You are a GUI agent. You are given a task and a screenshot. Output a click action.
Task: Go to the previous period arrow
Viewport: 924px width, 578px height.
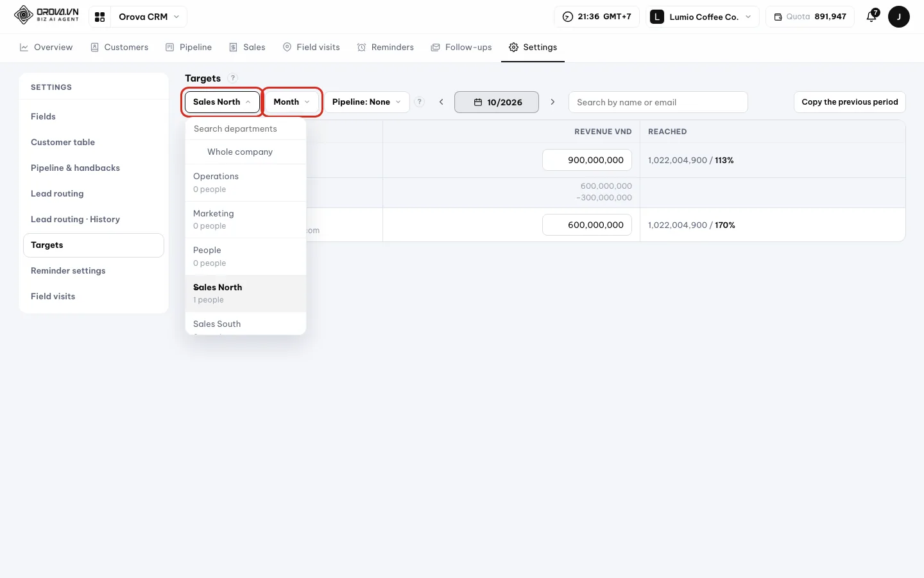point(441,102)
